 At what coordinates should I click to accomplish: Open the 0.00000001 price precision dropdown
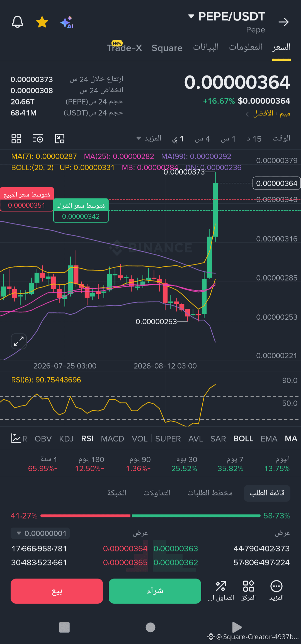pyautogui.click(x=40, y=533)
